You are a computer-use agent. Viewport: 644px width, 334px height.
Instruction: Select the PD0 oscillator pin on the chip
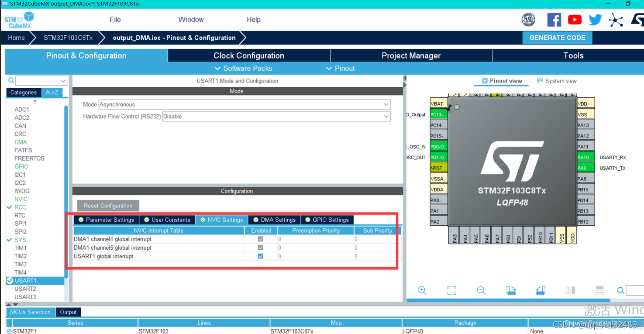[439, 147]
